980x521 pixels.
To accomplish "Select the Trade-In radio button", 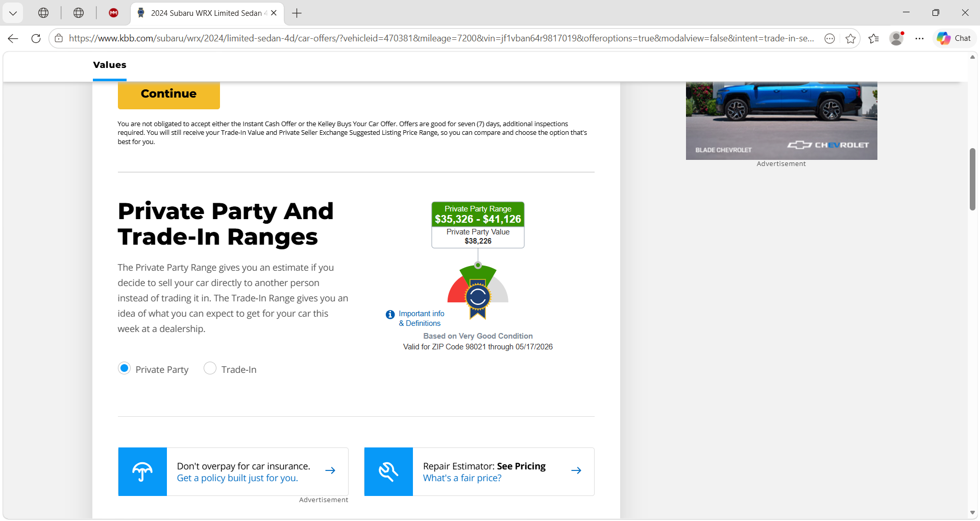I will click(x=210, y=368).
